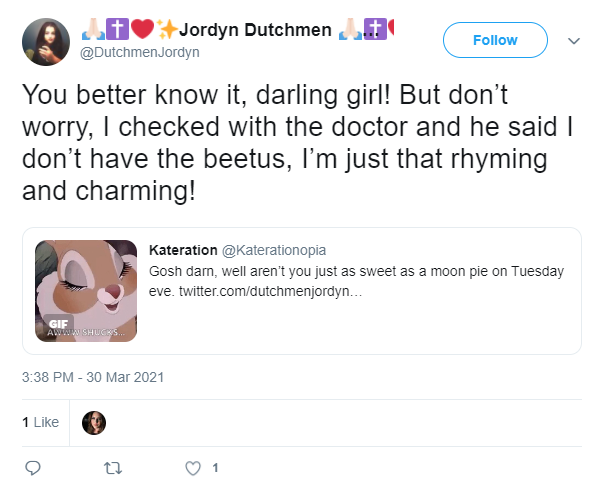Click the reply speech bubble icon

click(x=33, y=468)
